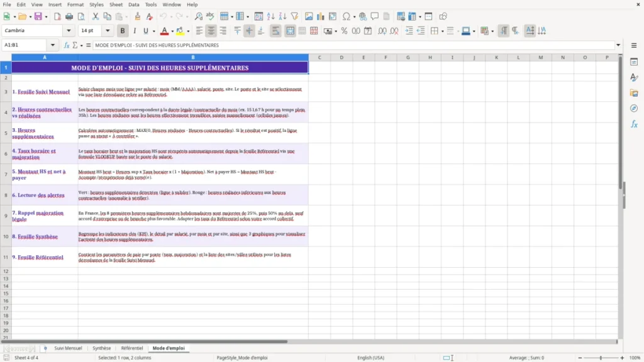This screenshot has height=362, width=644.
Task: Open the sidebar Navigator compass icon
Action: [x=634, y=108]
